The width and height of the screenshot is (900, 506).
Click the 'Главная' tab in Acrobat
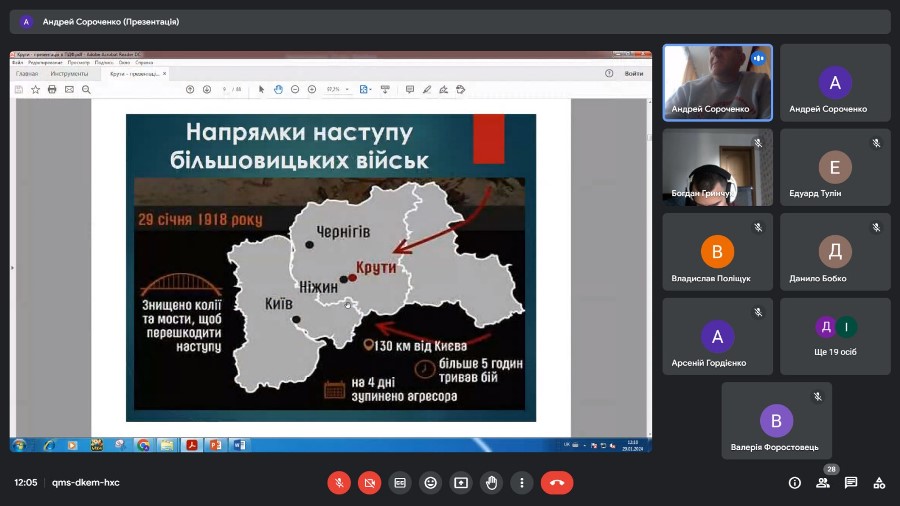click(x=27, y=74)
